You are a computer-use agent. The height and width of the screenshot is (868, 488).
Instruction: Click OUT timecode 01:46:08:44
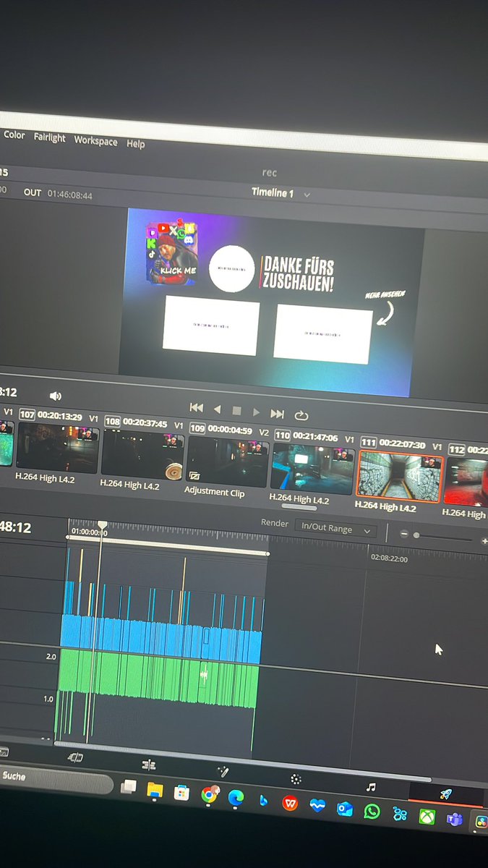[x=69, y=194]
